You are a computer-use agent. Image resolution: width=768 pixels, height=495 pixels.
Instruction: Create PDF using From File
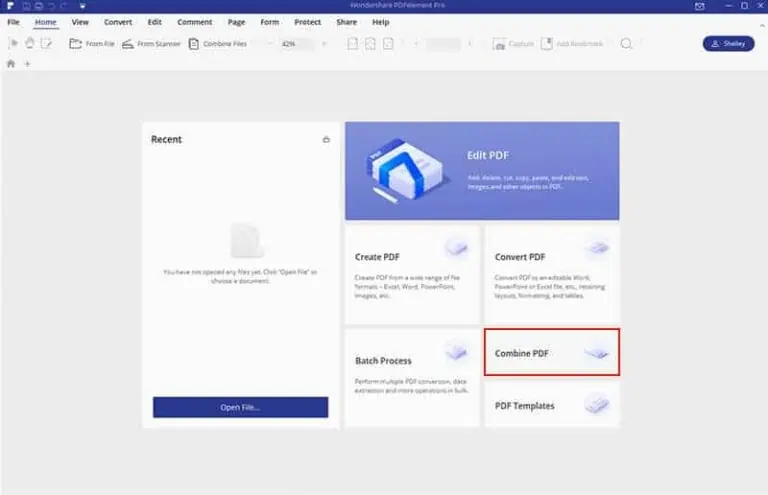[x=92, y=44]
